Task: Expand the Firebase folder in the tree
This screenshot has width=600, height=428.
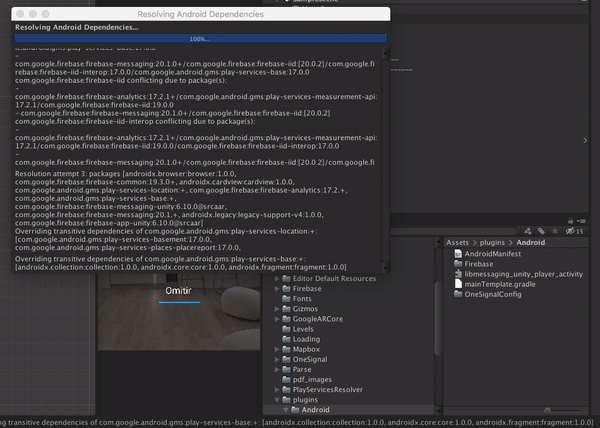Action: click(x=277, y=289)
